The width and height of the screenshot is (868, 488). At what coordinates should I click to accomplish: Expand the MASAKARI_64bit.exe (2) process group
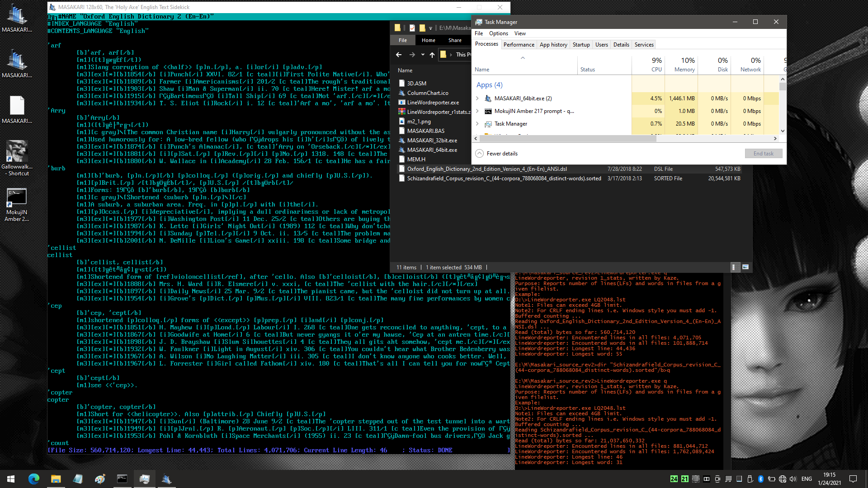pyautogui.click(x=477, y=99)
